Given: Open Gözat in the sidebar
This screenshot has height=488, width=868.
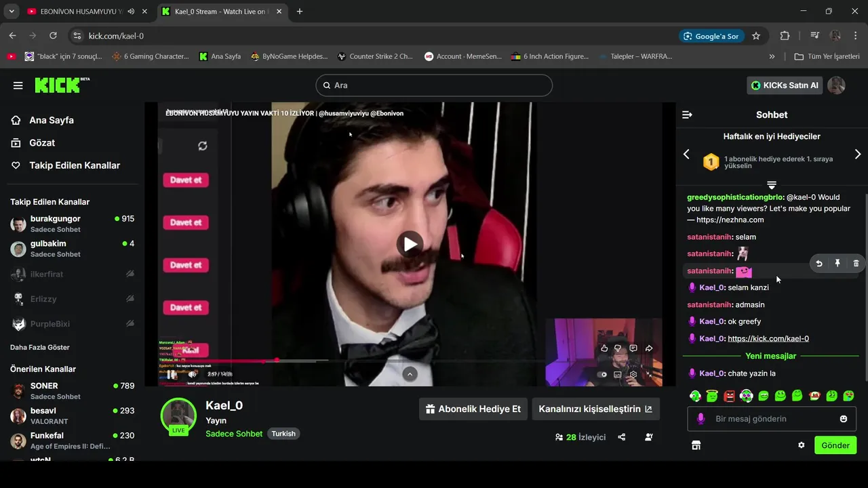Looking at the screenshot, I should tap(33, 143).
